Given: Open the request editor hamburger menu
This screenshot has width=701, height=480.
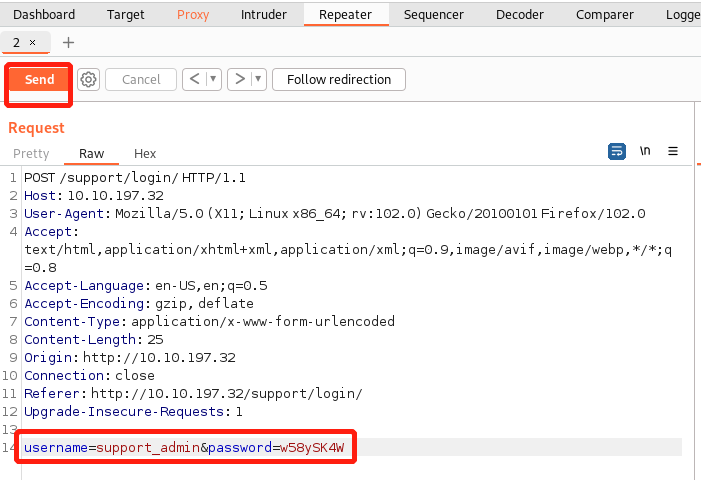Looking at the screenshot, I should click(x=673, y=151).
